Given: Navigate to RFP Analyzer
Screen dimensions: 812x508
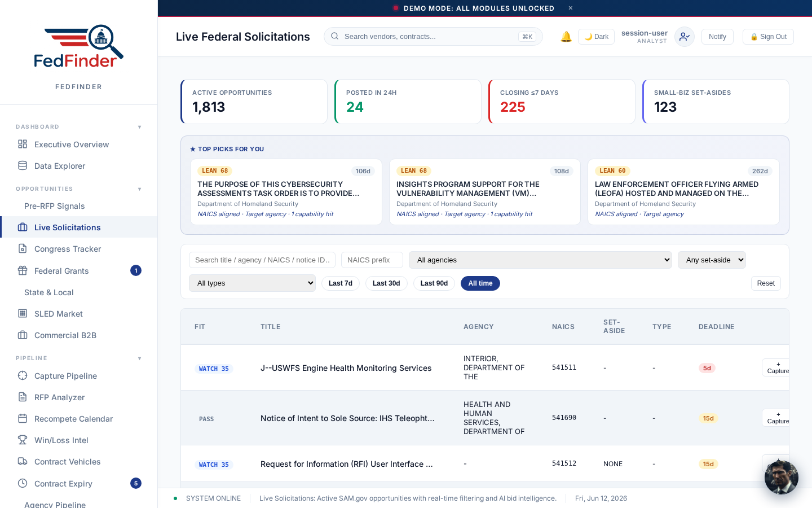Looking at the screenshot, I should pos(60,397).
